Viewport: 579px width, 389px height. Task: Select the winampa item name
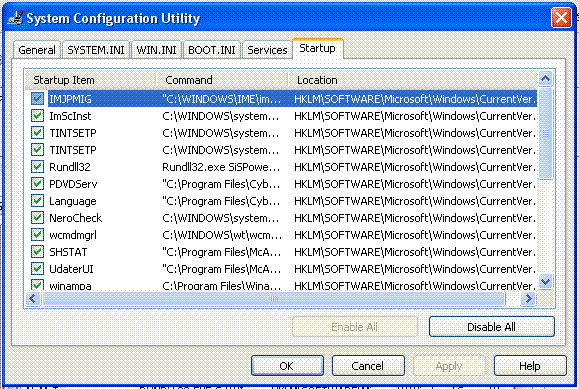click(70, 286)
